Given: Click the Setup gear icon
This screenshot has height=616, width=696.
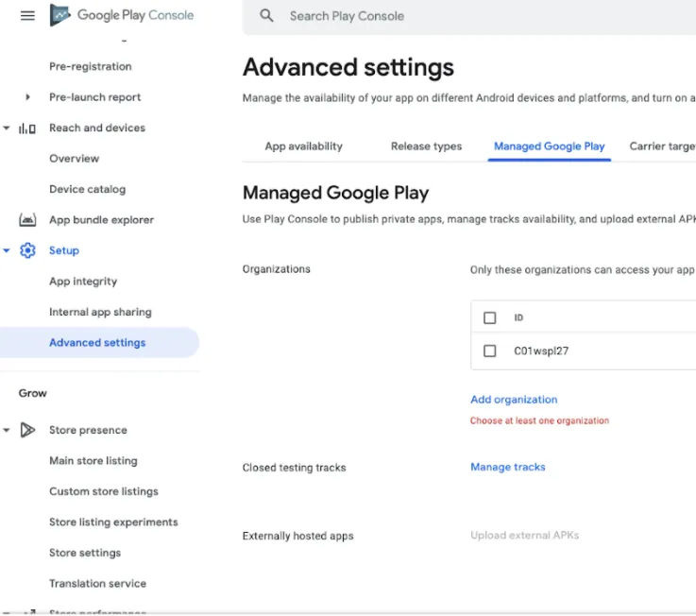Looking at the screenshot, I should point(27,250).
